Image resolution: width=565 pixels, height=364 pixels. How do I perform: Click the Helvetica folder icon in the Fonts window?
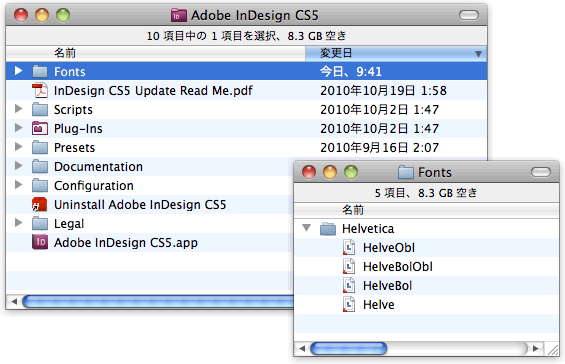pyautogui.click(x=328, y=229)
